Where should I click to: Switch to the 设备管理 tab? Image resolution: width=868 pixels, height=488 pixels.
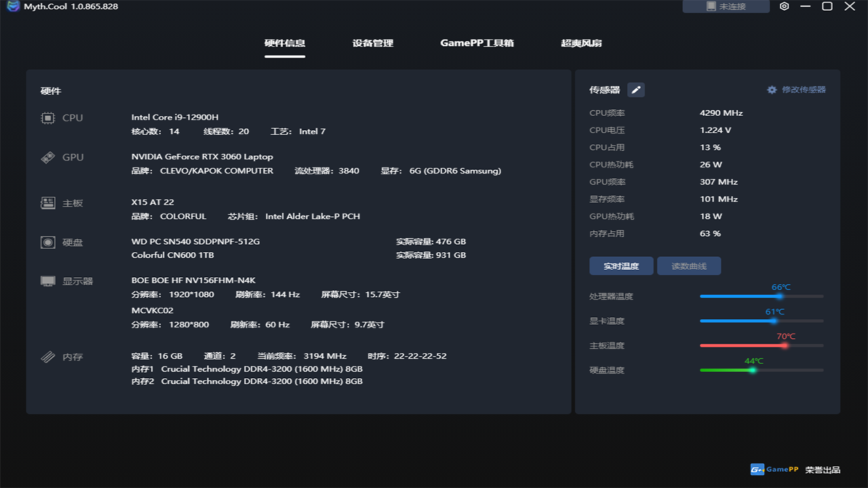[x=372, y=42]
